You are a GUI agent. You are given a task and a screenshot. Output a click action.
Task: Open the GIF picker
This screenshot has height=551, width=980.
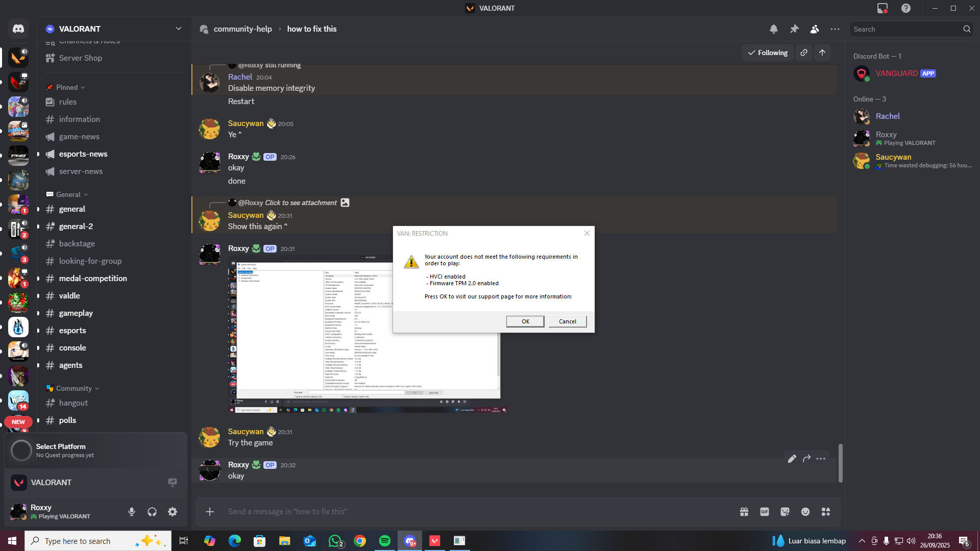[765, 512]
